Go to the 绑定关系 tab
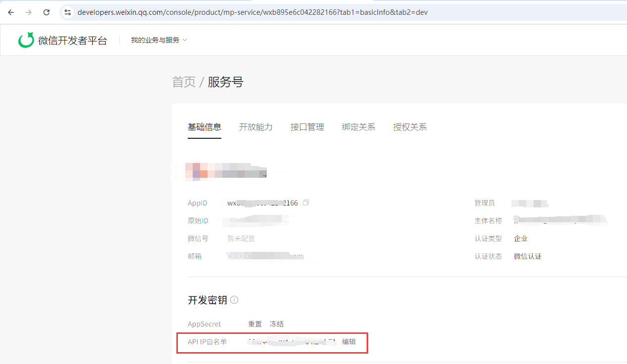This screenshot has width=627, height=364. tap(359, 127)
